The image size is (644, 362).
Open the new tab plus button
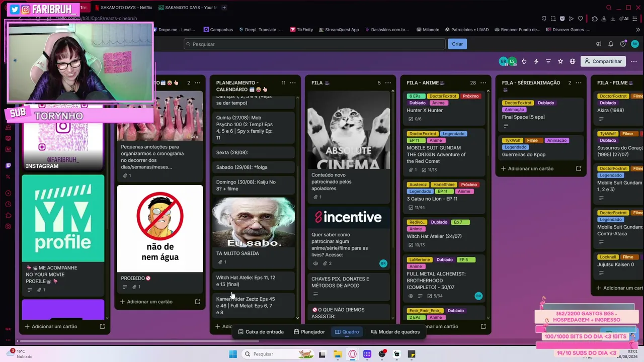click(224, 8)
